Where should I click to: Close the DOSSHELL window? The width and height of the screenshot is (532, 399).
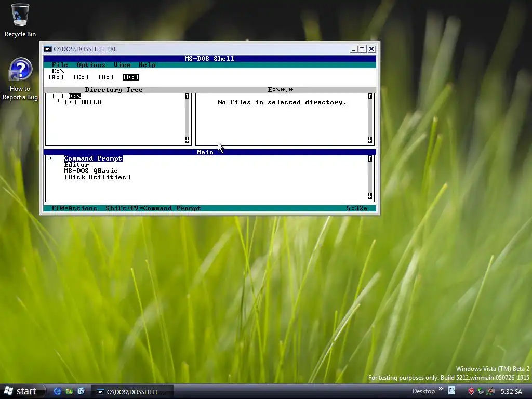point(371,49)
